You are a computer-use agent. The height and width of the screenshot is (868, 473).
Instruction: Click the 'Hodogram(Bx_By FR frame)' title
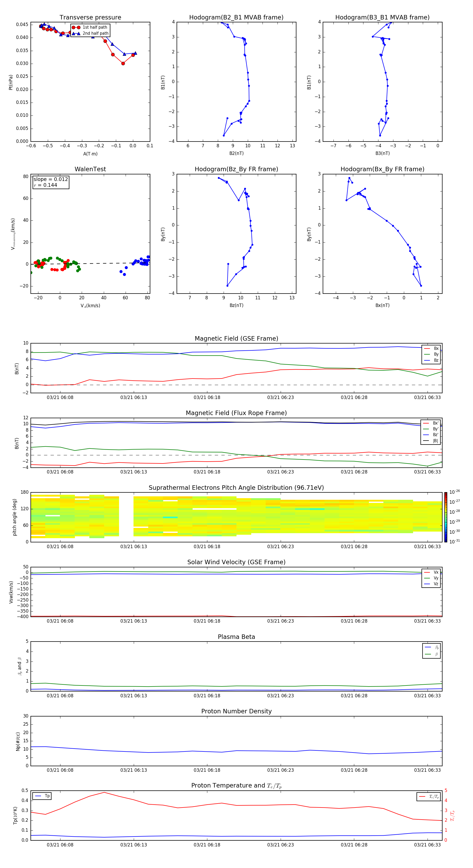pyautogui.click(x=382, y=169)
